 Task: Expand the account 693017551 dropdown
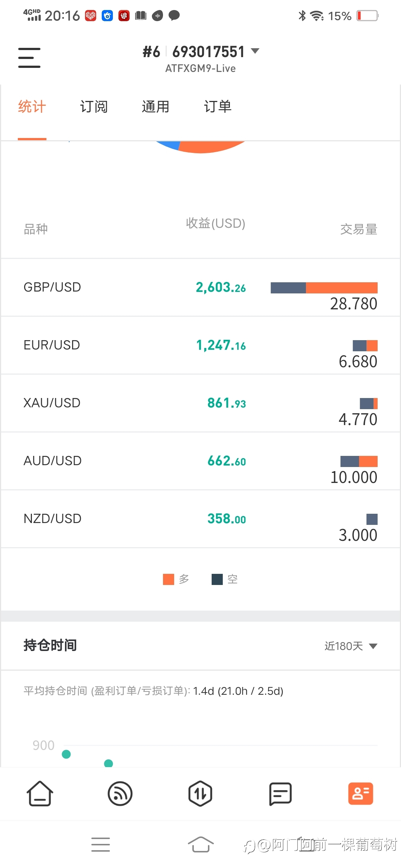click(x=255, y=51)
